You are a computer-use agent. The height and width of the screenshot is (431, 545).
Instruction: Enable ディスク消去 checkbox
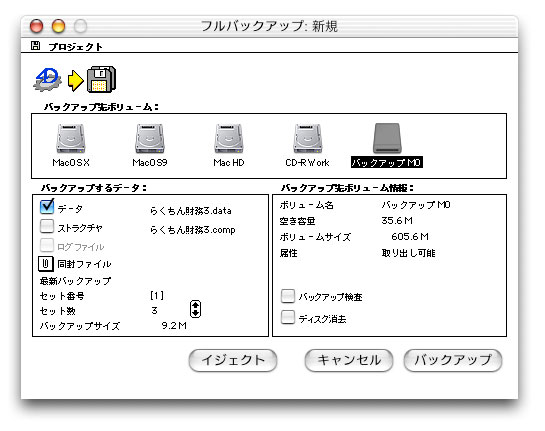[x=288, y=317]
